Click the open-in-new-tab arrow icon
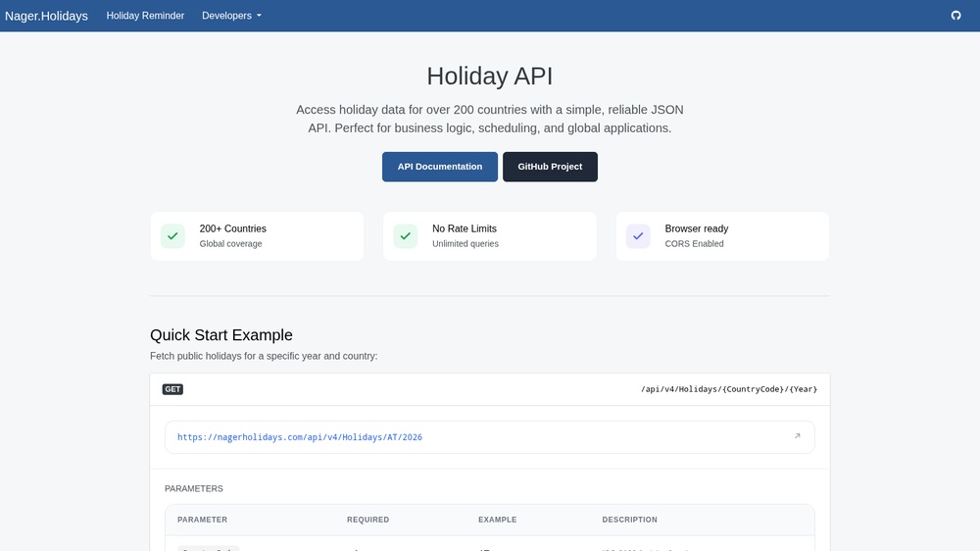This screenshot has width=980, height=551. [797, 436]
